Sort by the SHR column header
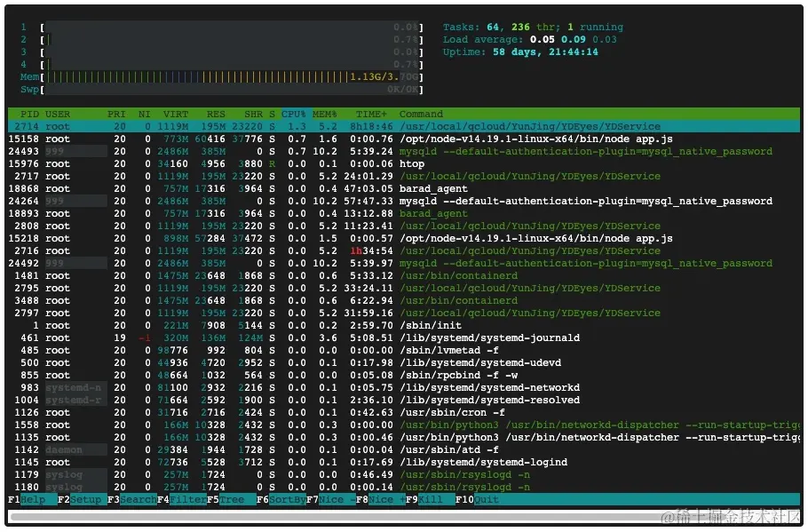This screenshot has height=532, width=808. 253,114
